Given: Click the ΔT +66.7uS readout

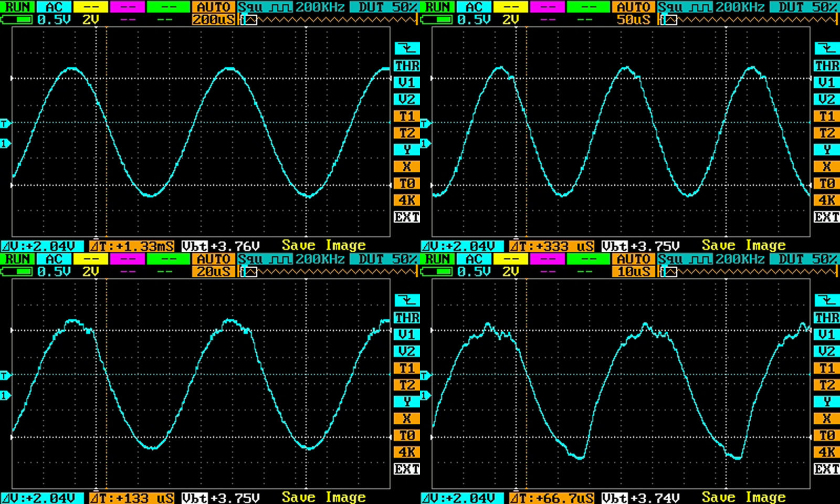Looking at the screenshot, I should point(551,498).
